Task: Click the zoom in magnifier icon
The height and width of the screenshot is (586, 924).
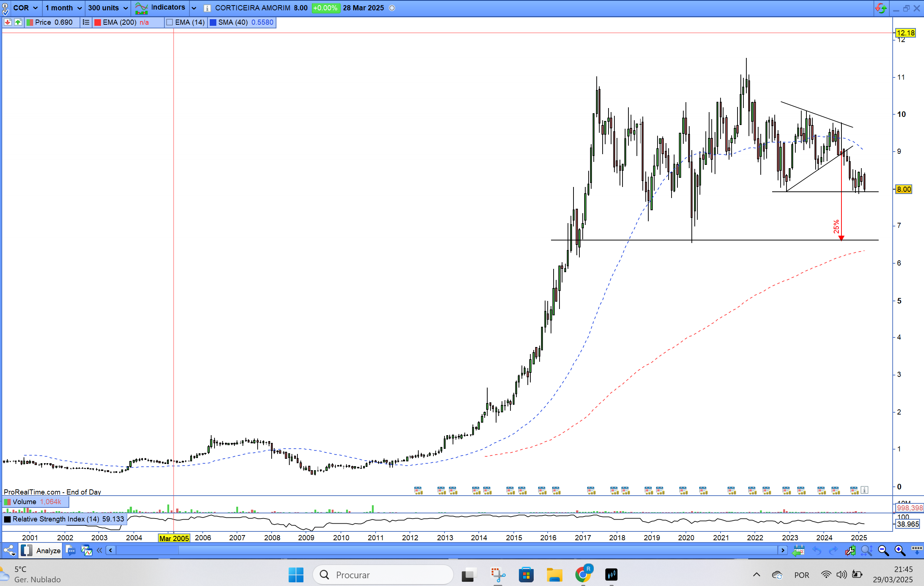Action: point(900,551)
